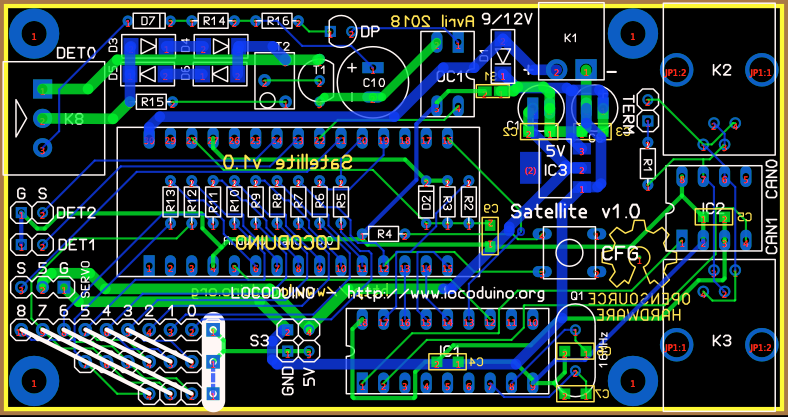Select the C9 capacitor label

491,208
